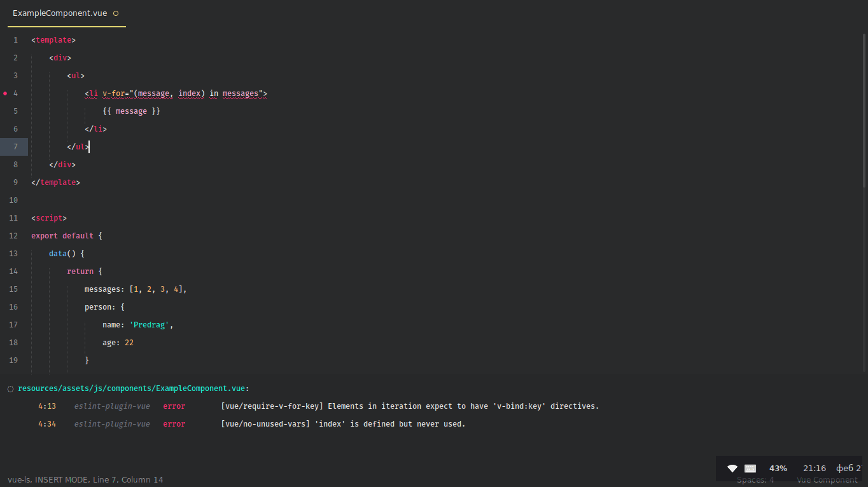Viewport: 868px width, 487px height.
Task: Open the "Vue Component" filetype selector
Action: [x=827, y=479]
